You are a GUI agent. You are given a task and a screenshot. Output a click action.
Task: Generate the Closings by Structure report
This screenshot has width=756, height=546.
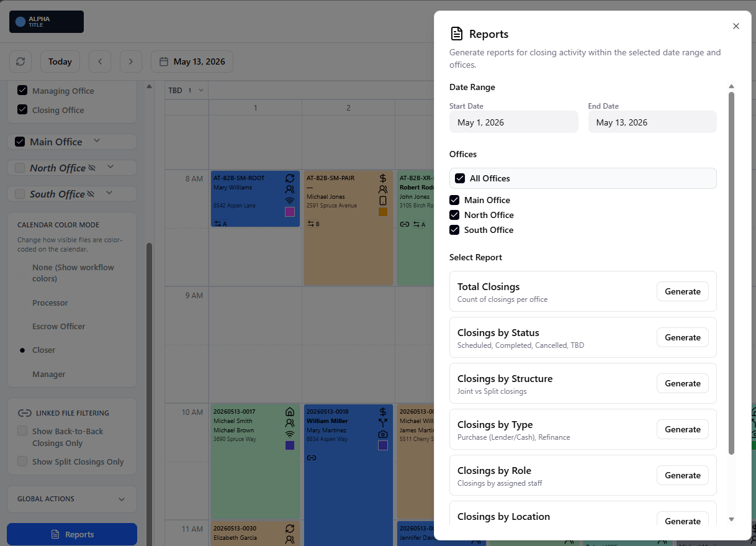(683, 383)
